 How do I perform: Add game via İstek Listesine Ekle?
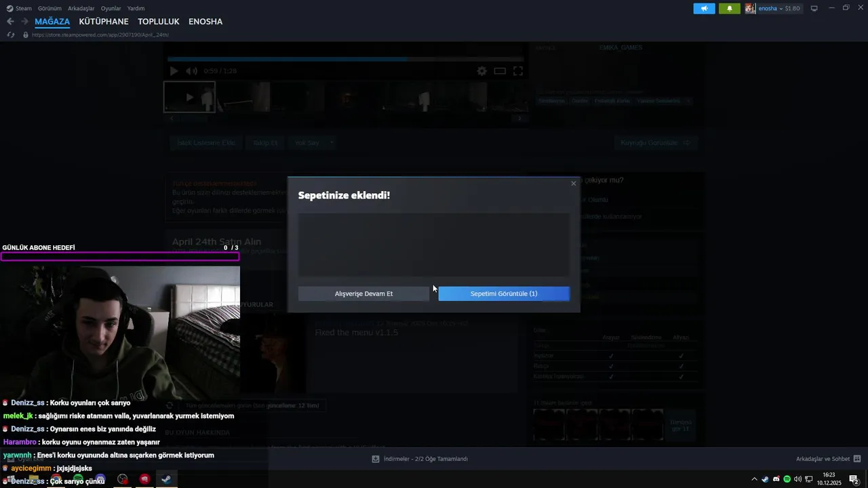pyautogui.click(x=205, y=143)
